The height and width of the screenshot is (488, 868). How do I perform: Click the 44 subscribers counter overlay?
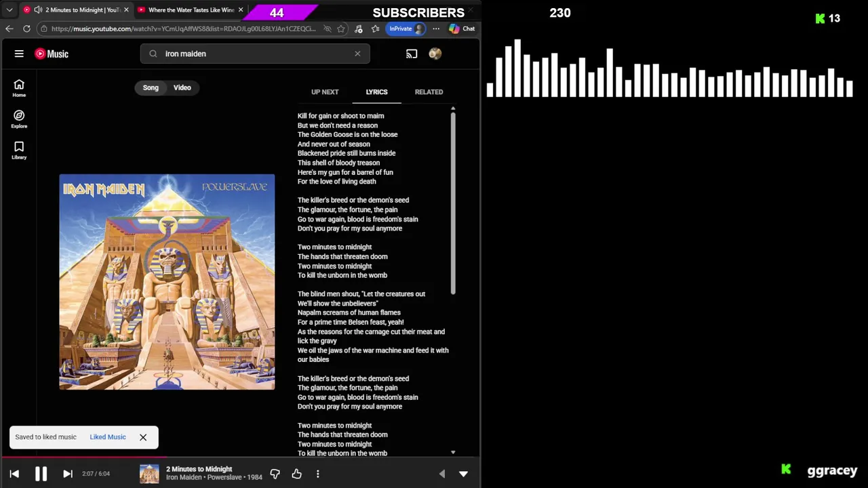tap(277, 12)
